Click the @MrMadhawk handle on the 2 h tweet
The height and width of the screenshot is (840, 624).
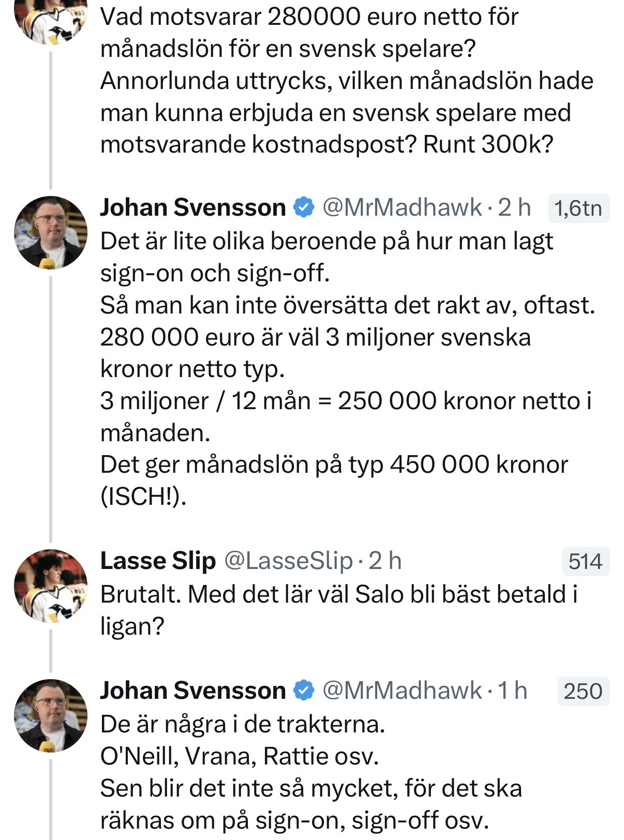402,208
